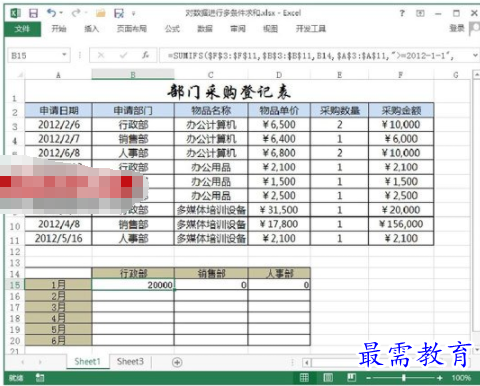Switch to Page Break Preview
The height and width of the screenshot is (386, 480).
coord(351,378)
